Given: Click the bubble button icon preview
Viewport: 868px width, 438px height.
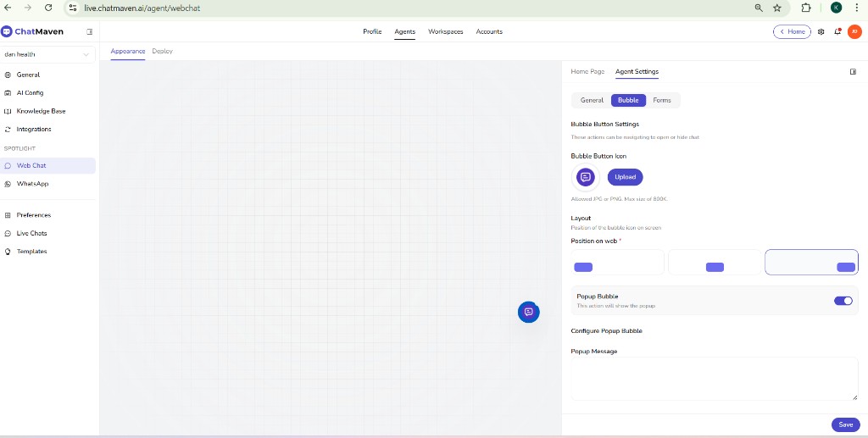Looking at the screenshot, I should pos(585,177).
